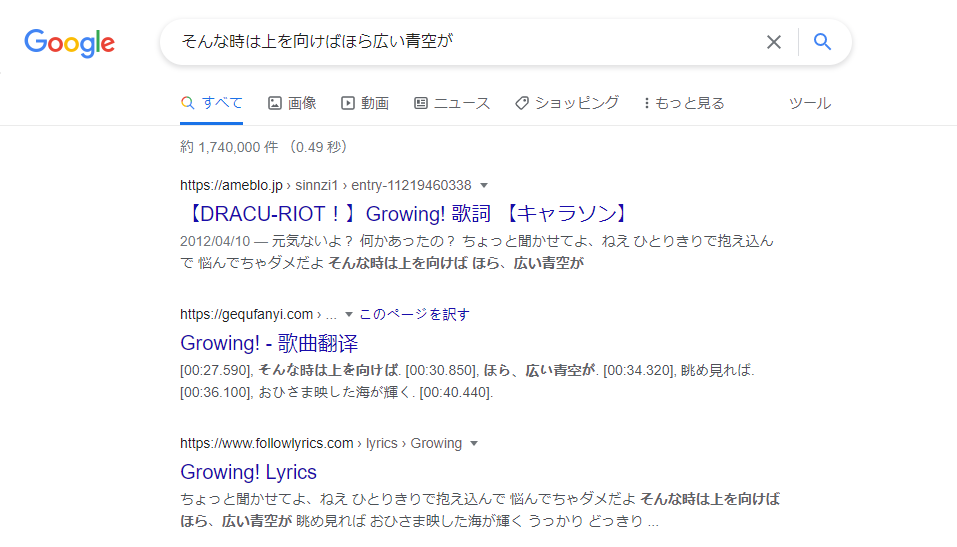Click the https://www.followlyrics.com URL breadcrumb
The image size is (957, 547).
click(321, 443)
